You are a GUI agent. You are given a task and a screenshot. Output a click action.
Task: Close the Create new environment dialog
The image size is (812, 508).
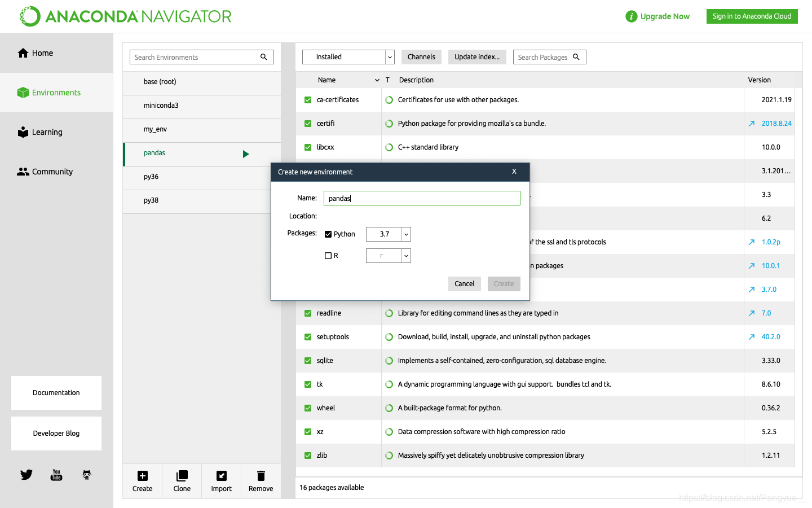[514, 172]
